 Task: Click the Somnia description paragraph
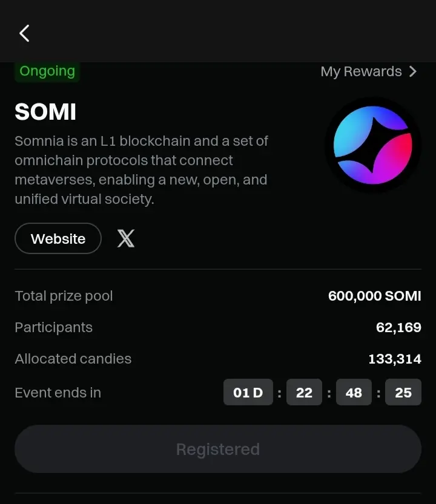coord(141,170)
